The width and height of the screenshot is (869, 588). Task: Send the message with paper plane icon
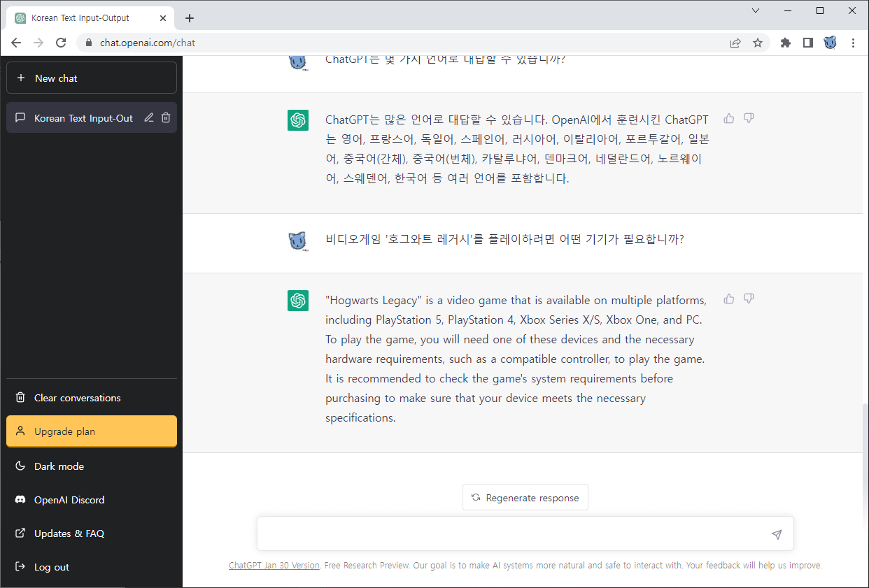pyautogui.click(x=777, y=534)
